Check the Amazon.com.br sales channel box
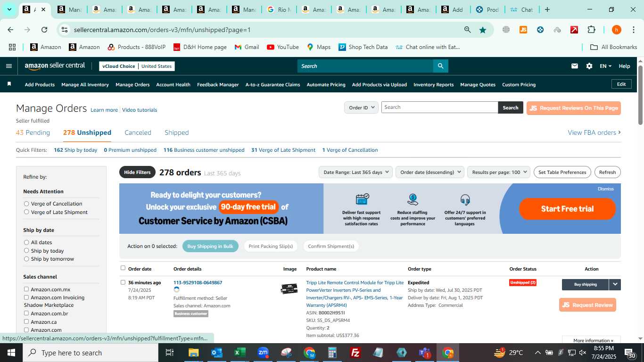644x362 pixels. point(26,313)
